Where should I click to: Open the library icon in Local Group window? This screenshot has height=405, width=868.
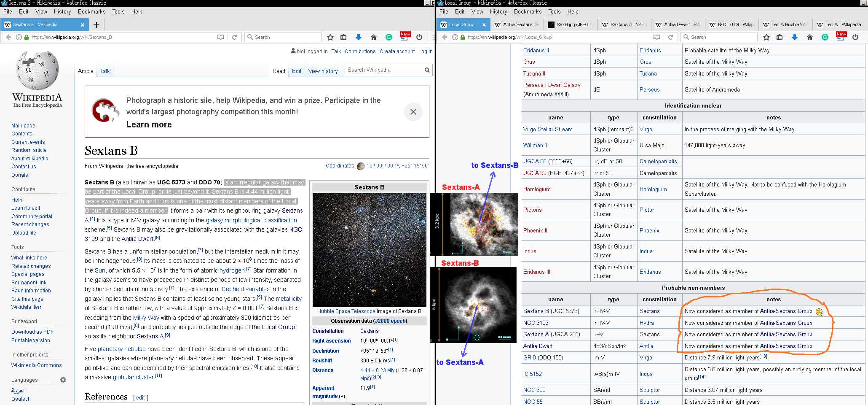pos(780,37)
